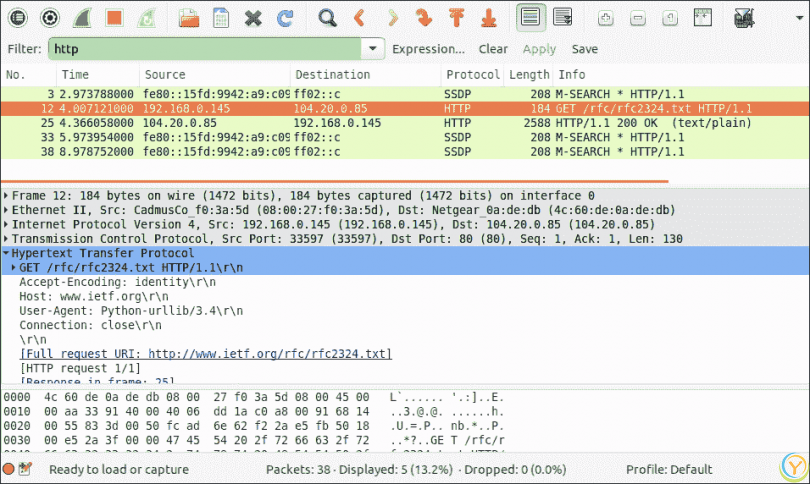Click the Expression... button
This screenshot has width=810, height=484.
pyautogui.click(x=428, y=48)
